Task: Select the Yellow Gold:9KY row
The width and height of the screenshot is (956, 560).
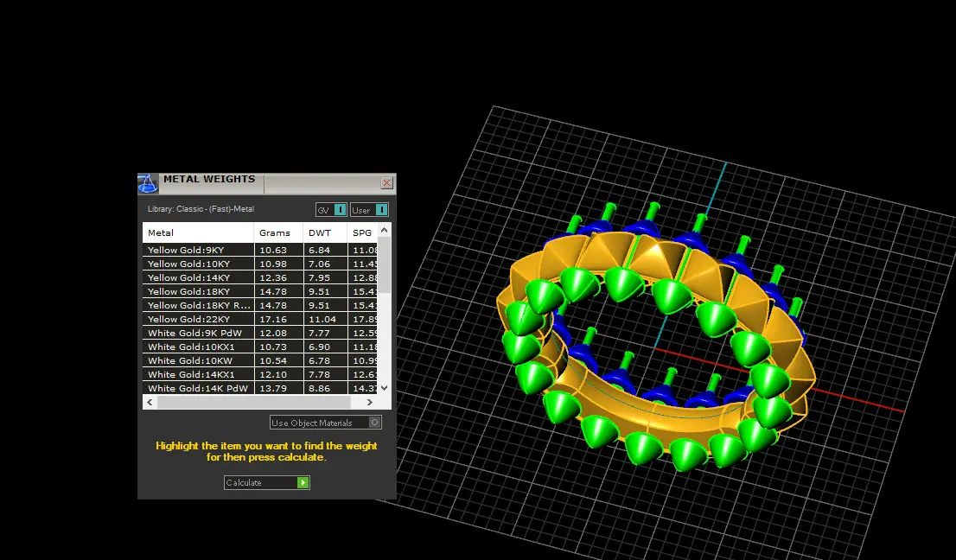Action: (259, 250)
